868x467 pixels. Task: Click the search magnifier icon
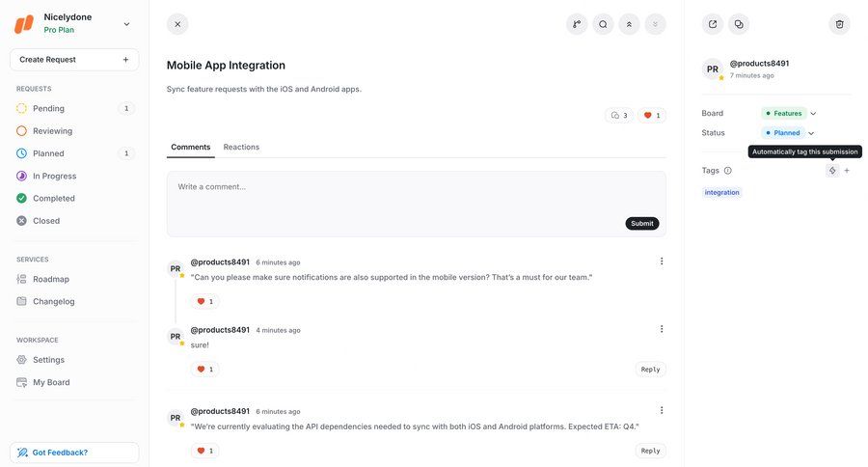point(603,24)
